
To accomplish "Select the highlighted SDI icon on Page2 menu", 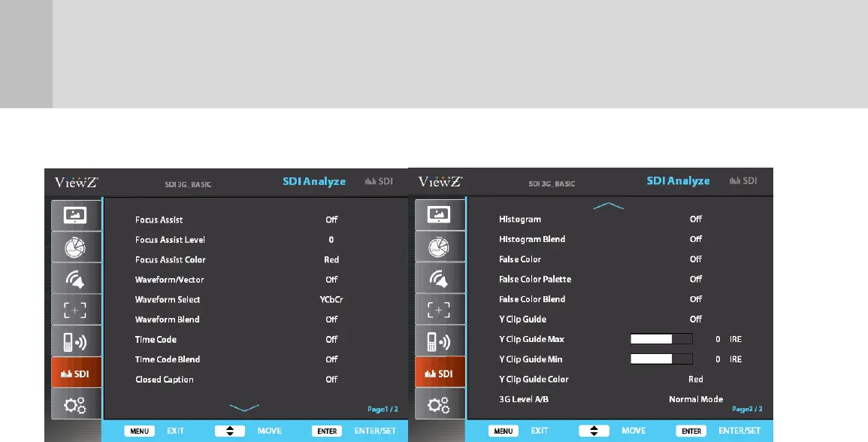I will pos(438,374).
